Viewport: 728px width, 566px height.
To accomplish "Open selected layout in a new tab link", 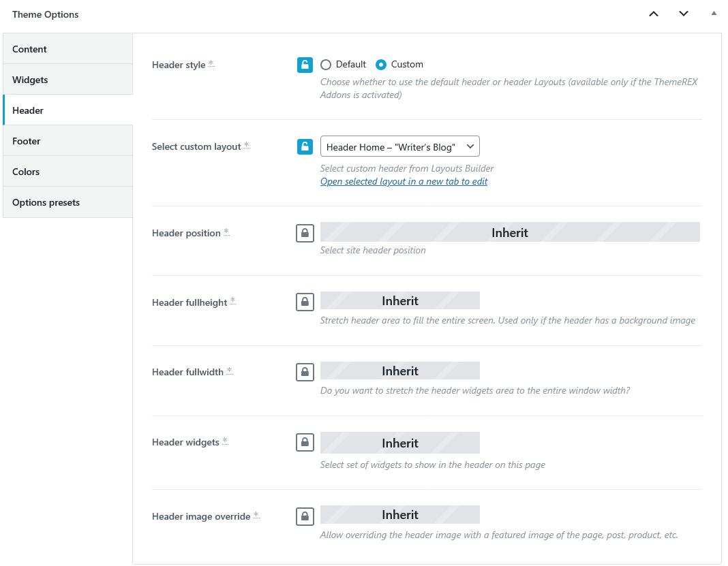I will pos(404,181).
